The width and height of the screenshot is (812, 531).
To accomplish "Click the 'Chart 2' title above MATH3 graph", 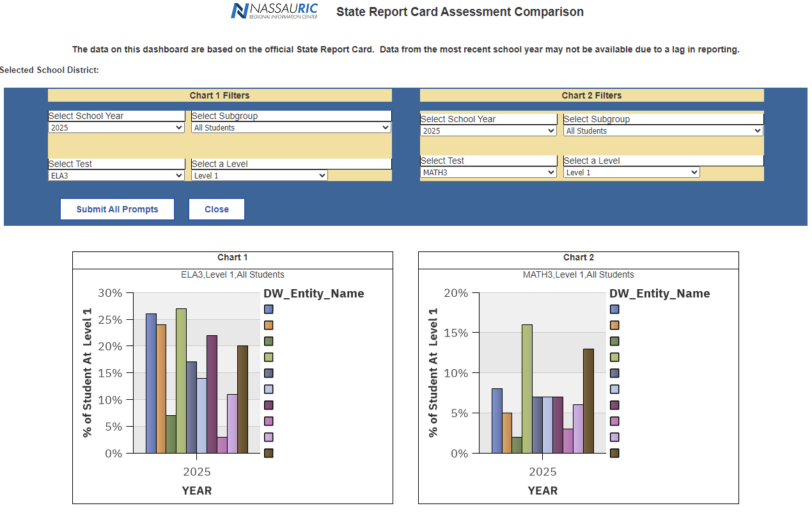I will click(x=579, y=257).
